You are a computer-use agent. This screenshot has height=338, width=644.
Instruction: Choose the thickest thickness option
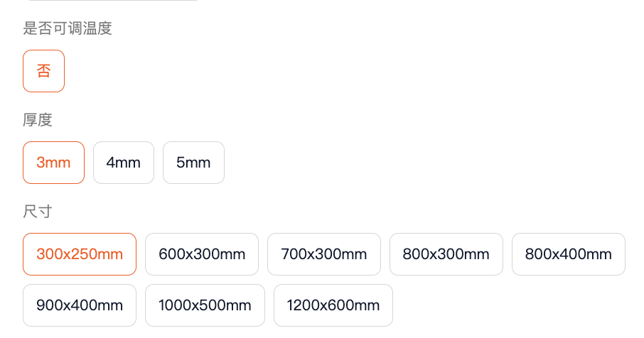[193, 163]
